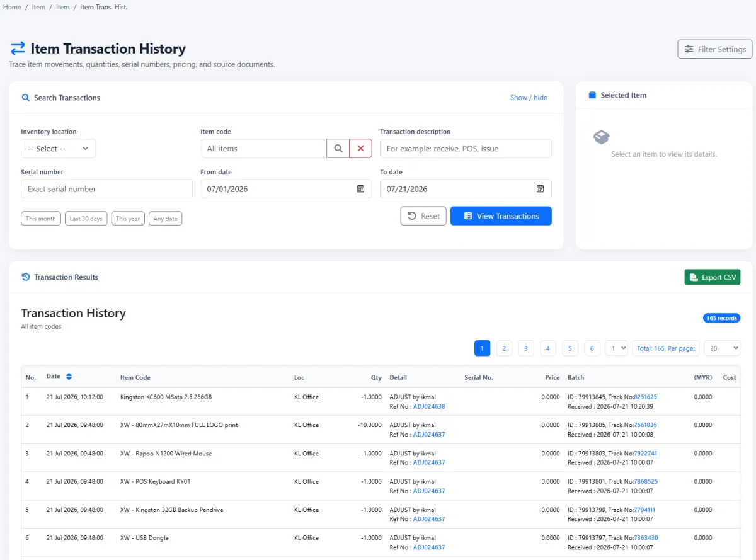The height and width of the screenshot is (560, 756).
Task: Click the Date column sort arrows icon
Action: [x=69, y=377]
